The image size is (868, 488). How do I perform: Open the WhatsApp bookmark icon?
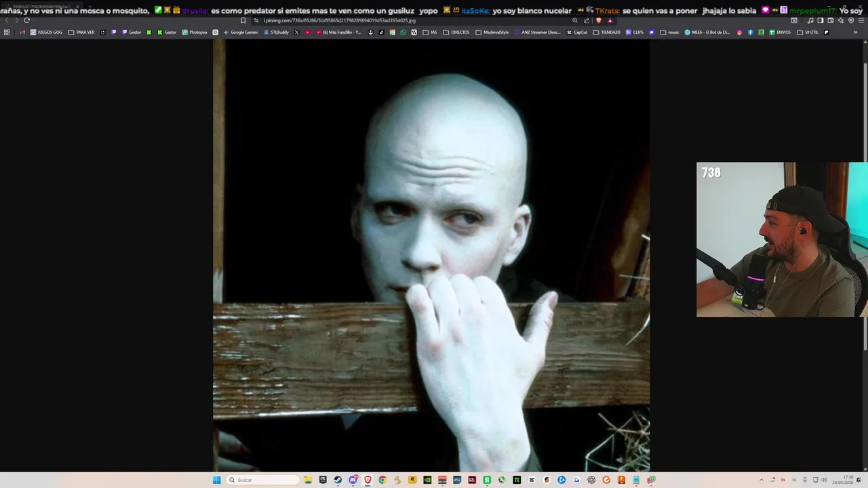(403, 32)
